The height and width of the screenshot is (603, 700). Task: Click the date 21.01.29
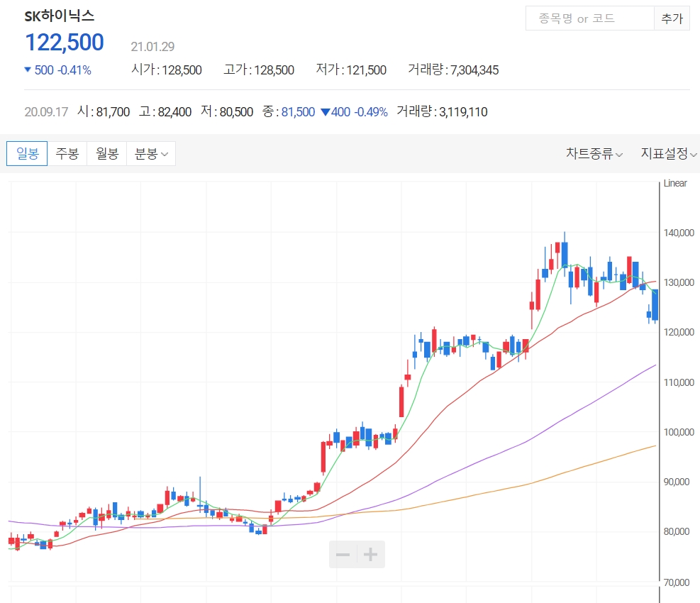[152, 46]
